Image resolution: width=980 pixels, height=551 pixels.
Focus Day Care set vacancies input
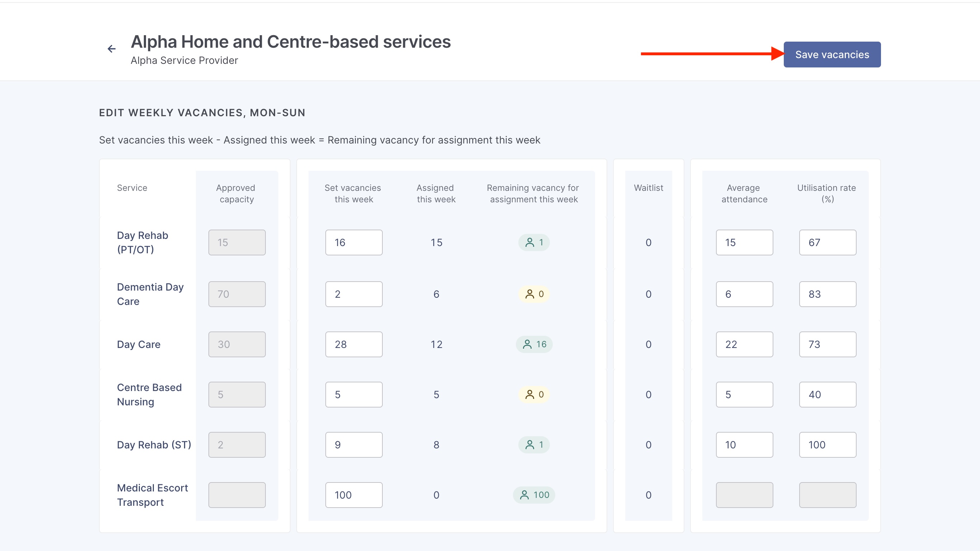tap(353, 344)
